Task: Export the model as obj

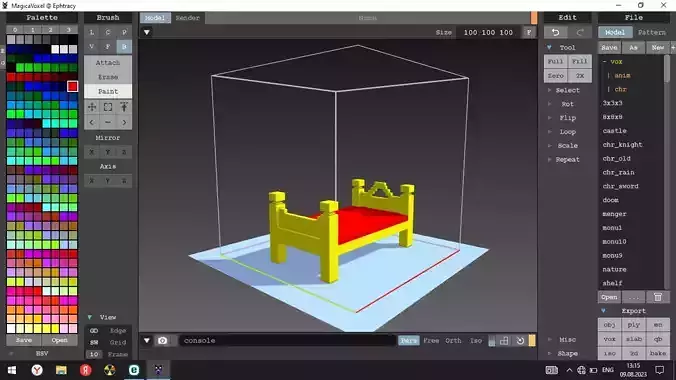Action: pyautogui.click(x=610, y=325)
